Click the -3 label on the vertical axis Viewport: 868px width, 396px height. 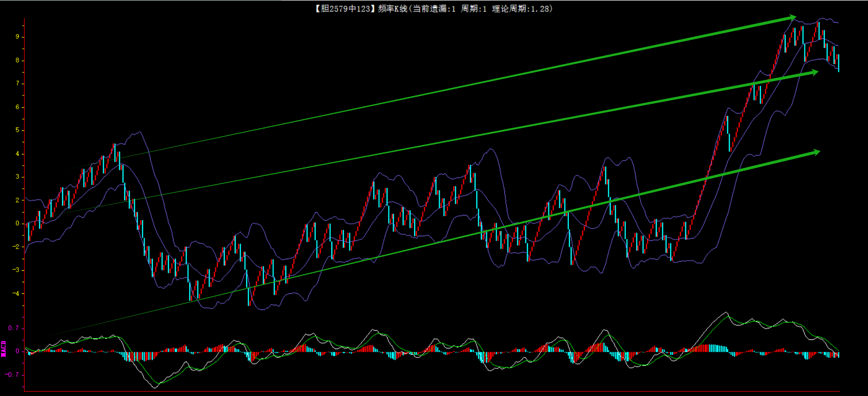(17, 270)
